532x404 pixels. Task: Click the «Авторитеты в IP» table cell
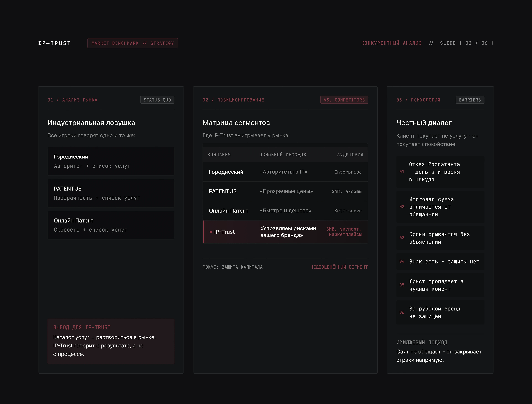pos(284,172)
